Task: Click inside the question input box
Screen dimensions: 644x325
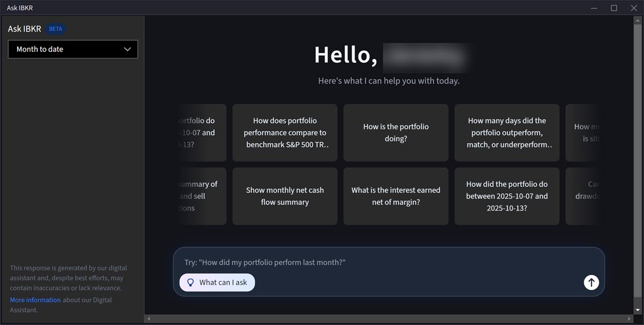Action: (375, 262)
